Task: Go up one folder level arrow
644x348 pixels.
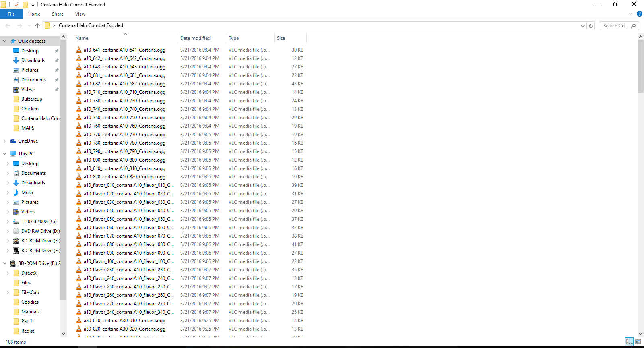Action: [x=37, y=26]
